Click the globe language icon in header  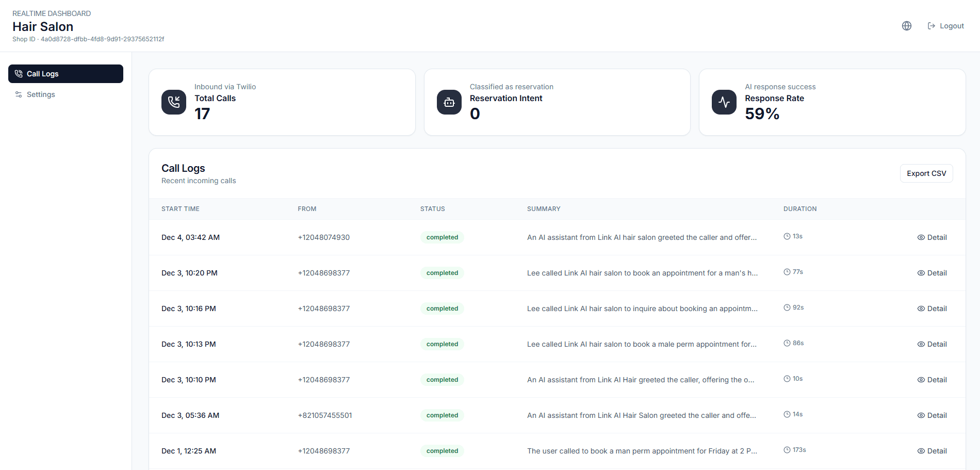point(906,25)
